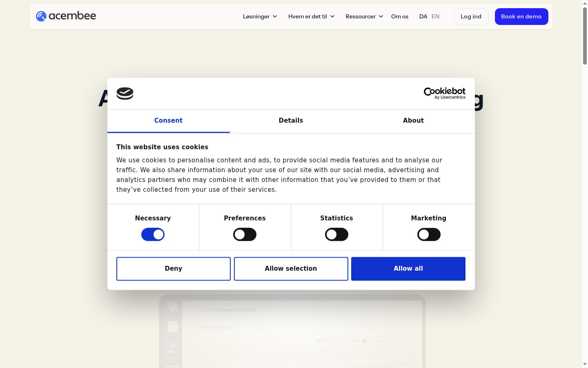Enable the Statistics cookies switch
This screenshot has width=588, height=368.
(336, 235)
